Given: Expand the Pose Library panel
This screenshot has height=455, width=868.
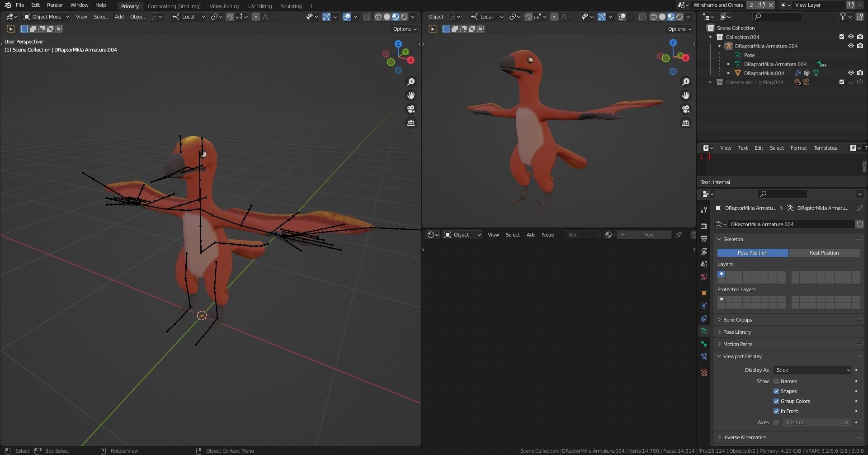Looking at the screenshot, I should point(788,332).
